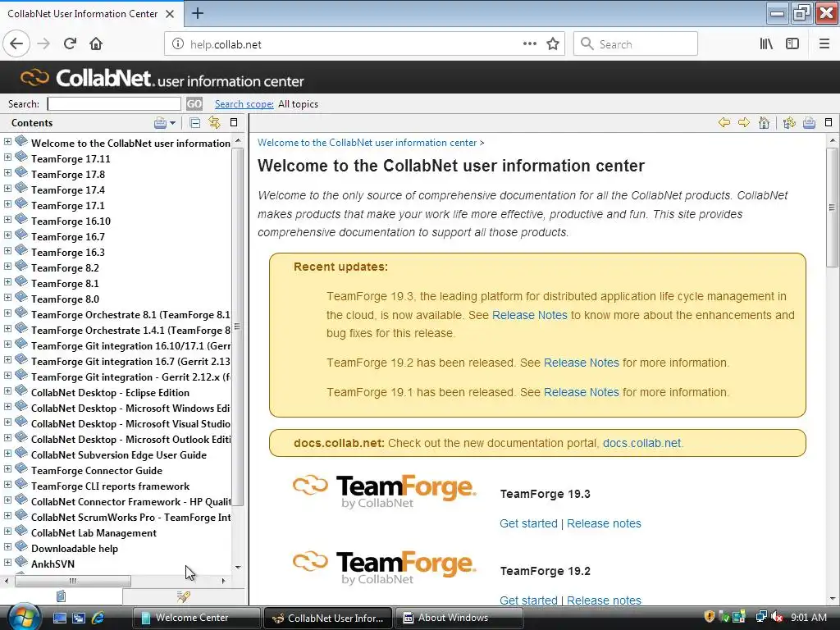Image resolution: width=840 pixels, height=630 pixels.
Task: Open Downloadable help topic
Action: point(75,549)
